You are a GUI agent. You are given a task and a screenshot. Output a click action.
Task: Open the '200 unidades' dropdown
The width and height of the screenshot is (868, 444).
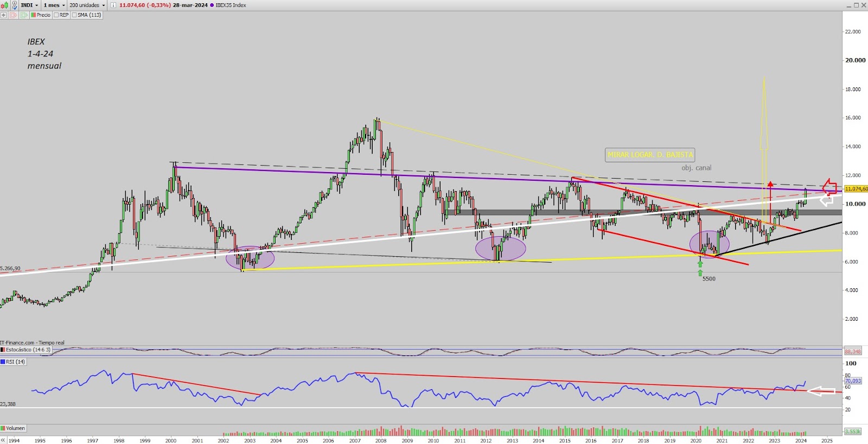point(87,5)
